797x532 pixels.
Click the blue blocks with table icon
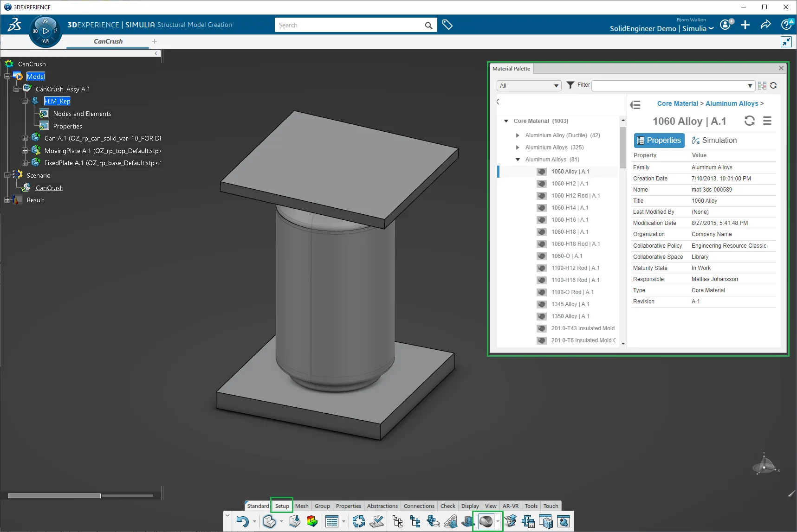(528, 521)
